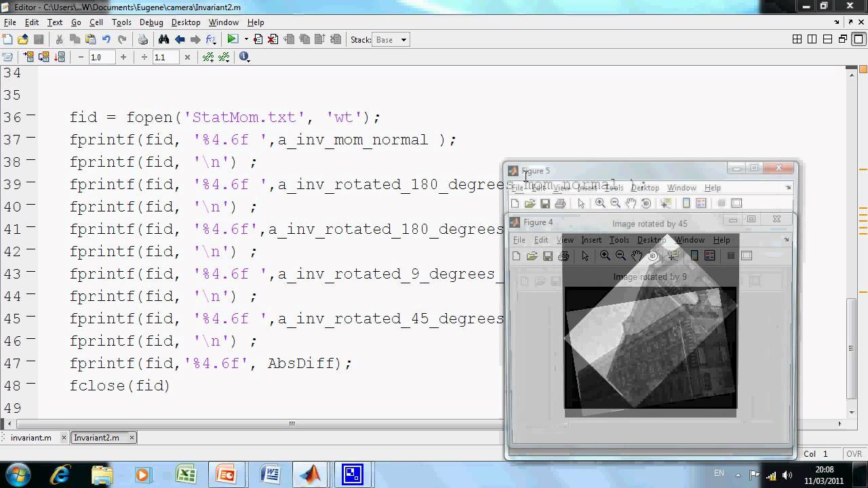Open Tools menu in Figure 4
The height and width of the screenshot is (488, 868).
619,240
